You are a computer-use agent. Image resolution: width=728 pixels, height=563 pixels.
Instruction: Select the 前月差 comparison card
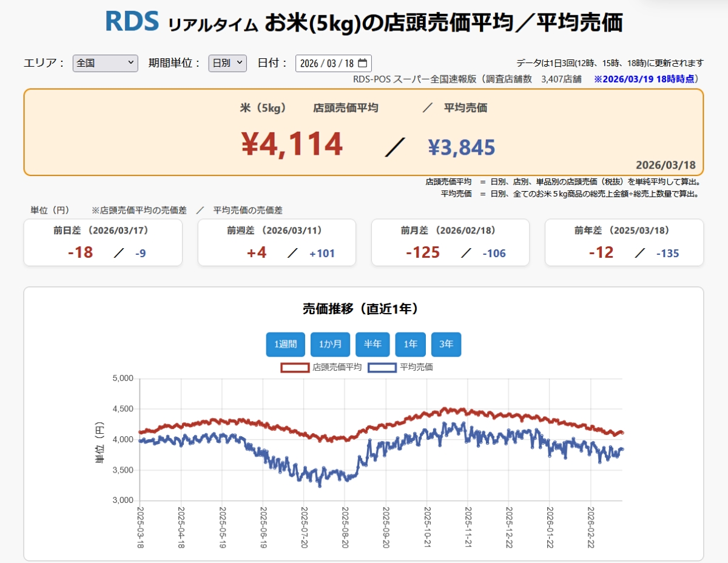pos(450,243)
